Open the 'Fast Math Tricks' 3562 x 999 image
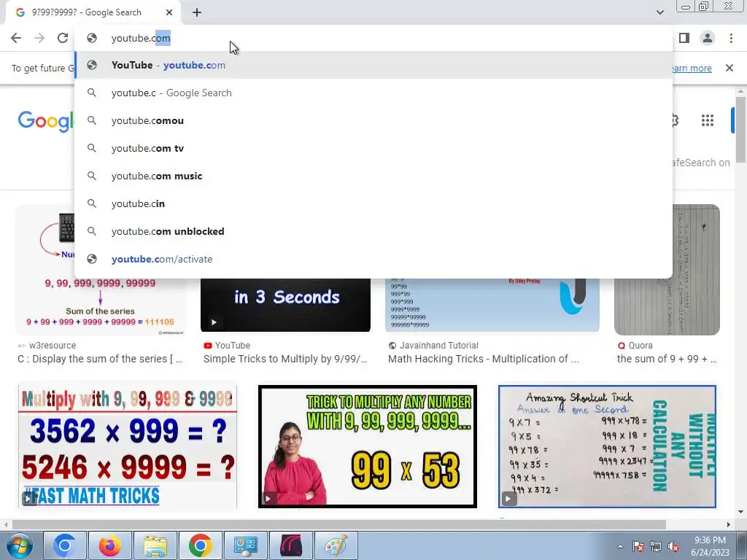The width and height of the screenshot is (747, 560). [127, 447]
